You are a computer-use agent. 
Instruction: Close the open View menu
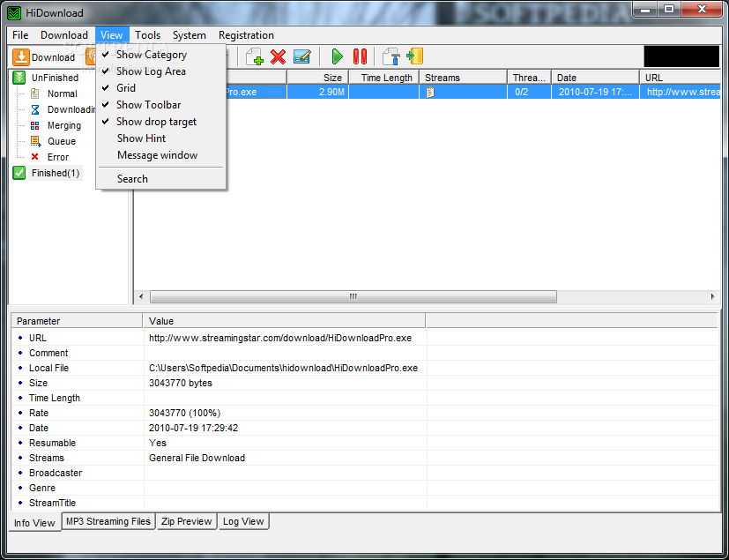112,35
